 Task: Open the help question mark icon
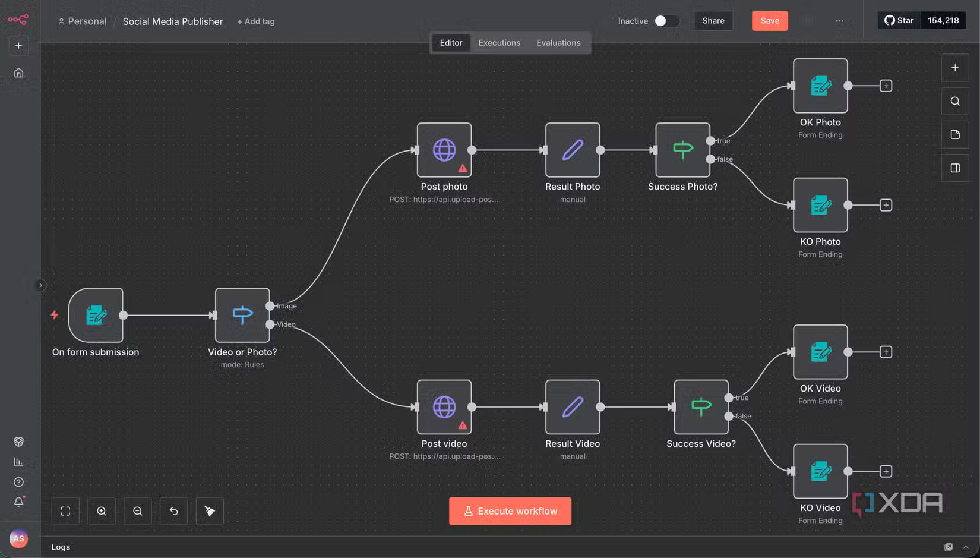[18, 482]
